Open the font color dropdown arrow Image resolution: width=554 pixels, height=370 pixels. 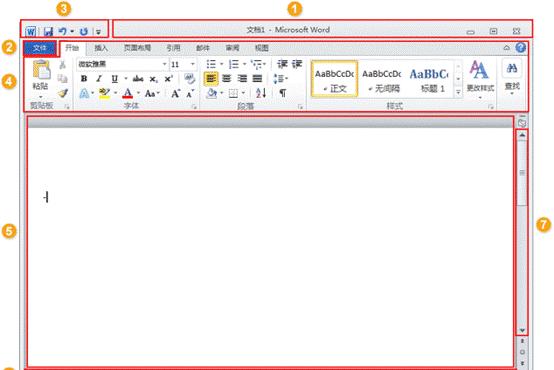click(x=138, y=93)
